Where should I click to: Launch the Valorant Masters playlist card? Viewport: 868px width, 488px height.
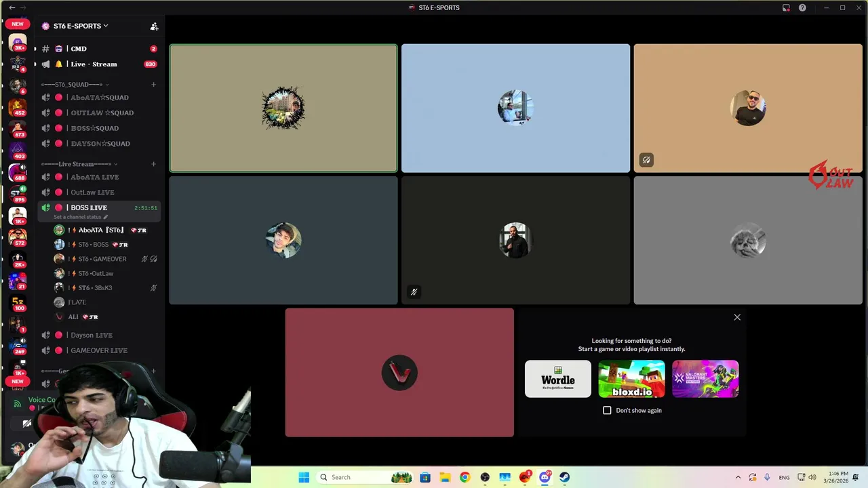(x=705, y=379)
